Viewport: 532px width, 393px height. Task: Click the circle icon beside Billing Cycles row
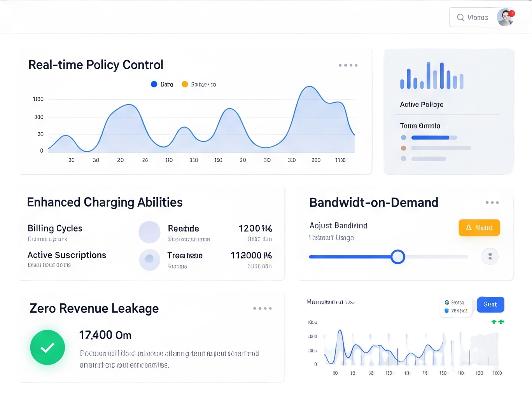tap(149, 232)
